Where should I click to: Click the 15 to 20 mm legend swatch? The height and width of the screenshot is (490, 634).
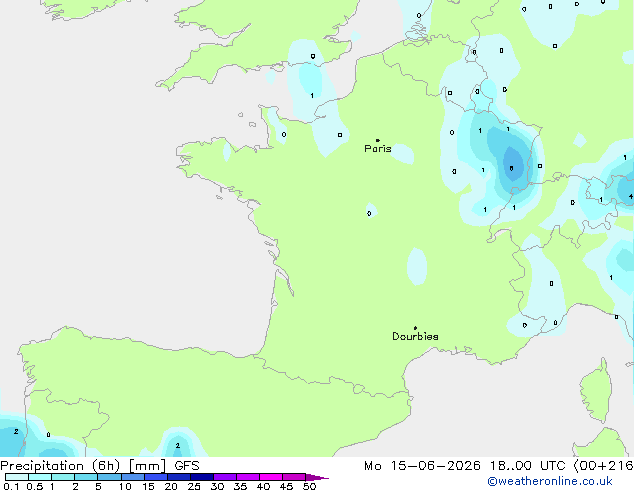[156, 477]
